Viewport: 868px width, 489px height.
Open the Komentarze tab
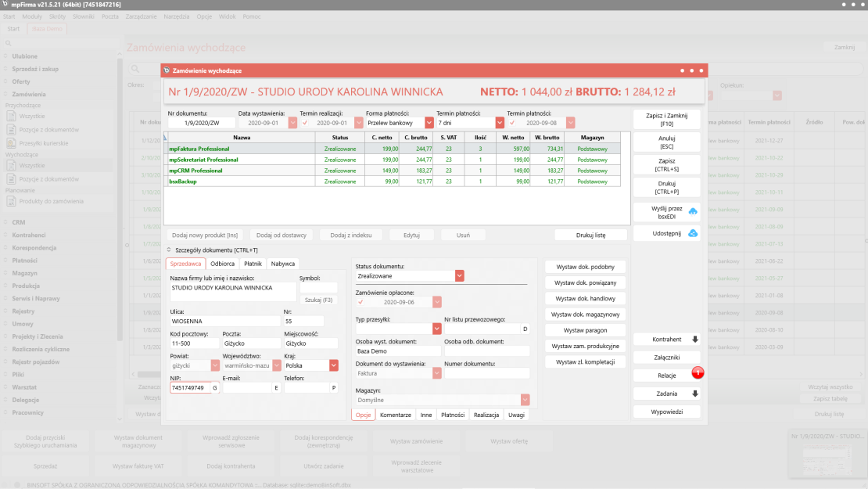pos(395,415)
